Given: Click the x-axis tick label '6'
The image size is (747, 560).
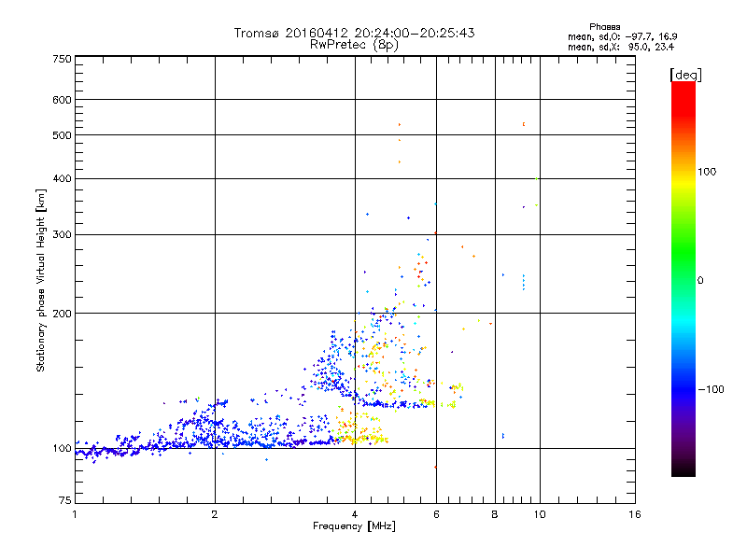Looking at the screenshot, I should pyautogui.click(x=436, y=514).
